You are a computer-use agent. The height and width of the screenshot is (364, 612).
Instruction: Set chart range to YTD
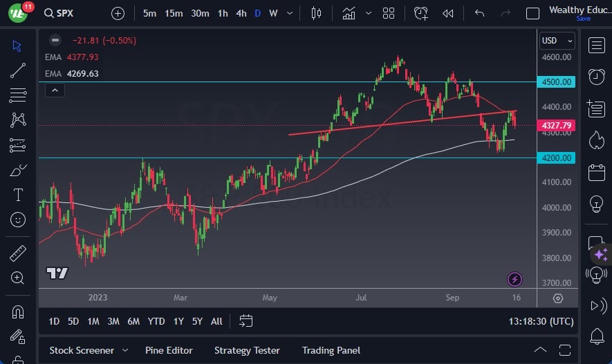pyautogui.click(x=156, y=321)
